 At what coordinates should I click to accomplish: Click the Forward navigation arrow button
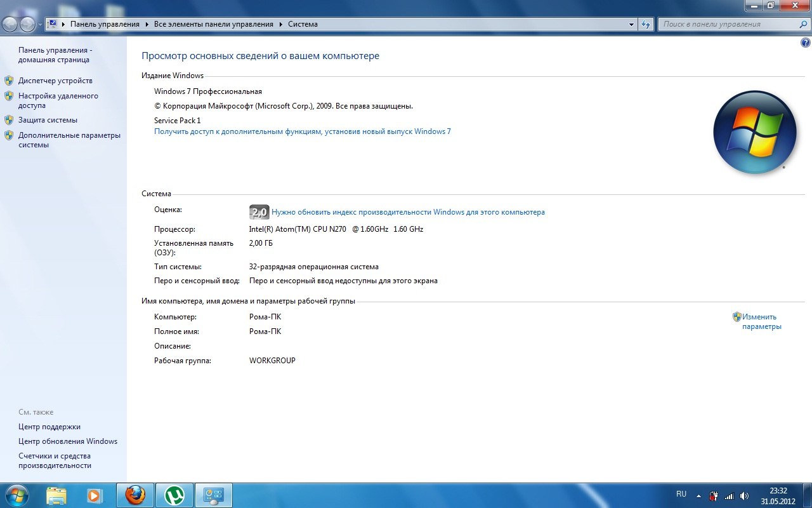coord(28,24)
